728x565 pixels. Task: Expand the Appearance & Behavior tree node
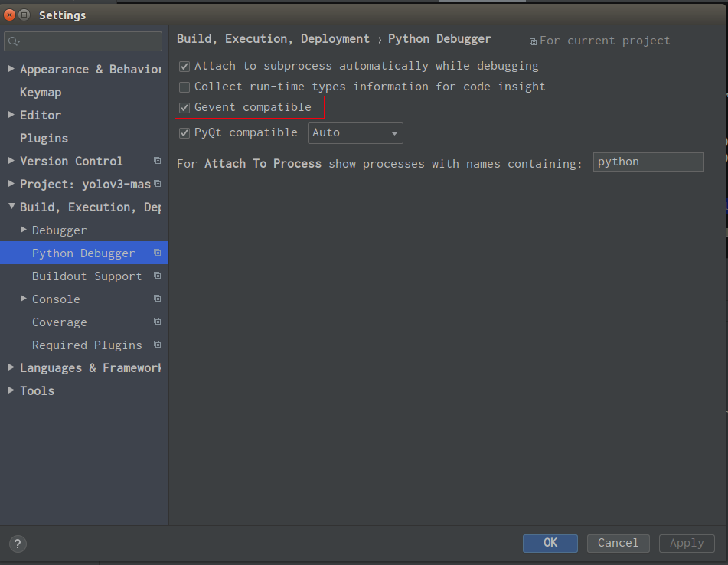(x=11, y=69)
